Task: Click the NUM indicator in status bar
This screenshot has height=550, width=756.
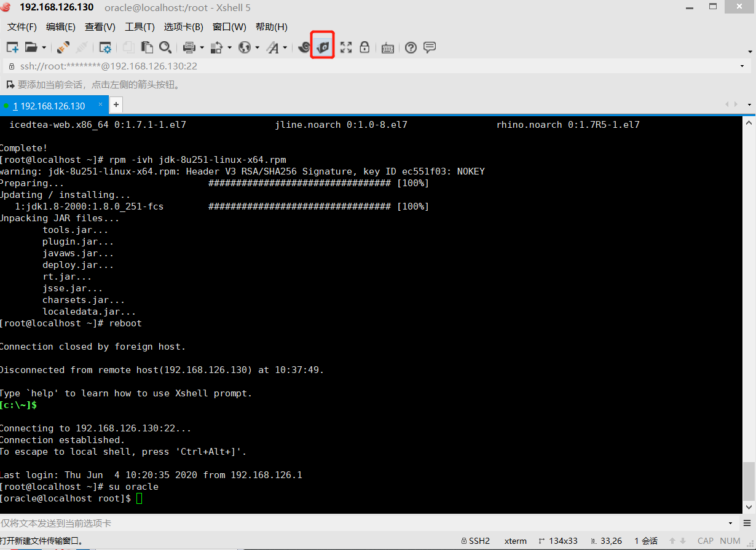Action: click(x=730, y=541)
